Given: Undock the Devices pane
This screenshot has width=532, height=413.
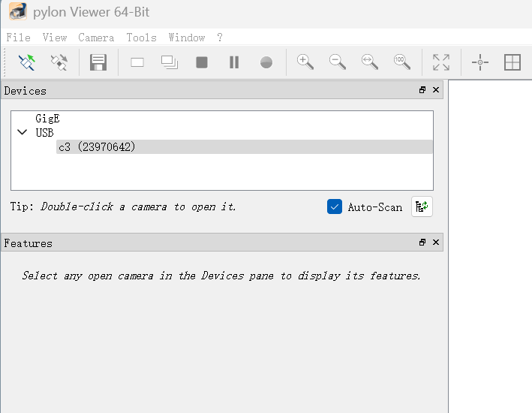Looking at the screenshot, I should [x=422, y=89].
